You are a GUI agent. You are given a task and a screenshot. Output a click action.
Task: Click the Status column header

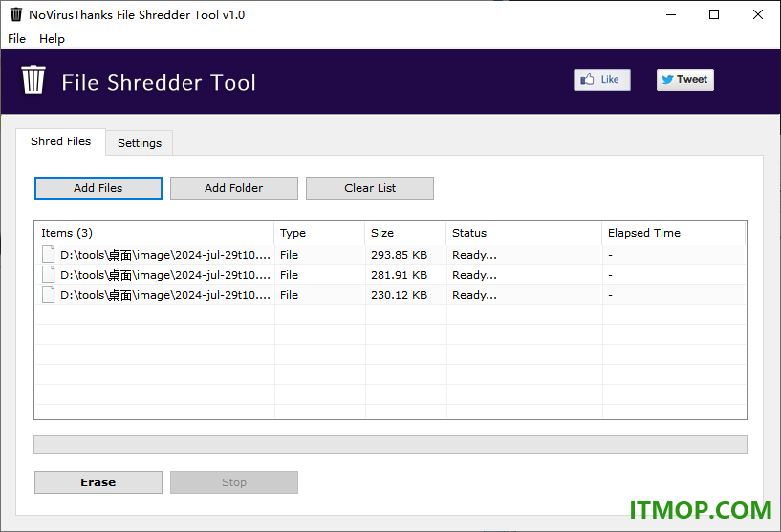click(x=524, y=233)
